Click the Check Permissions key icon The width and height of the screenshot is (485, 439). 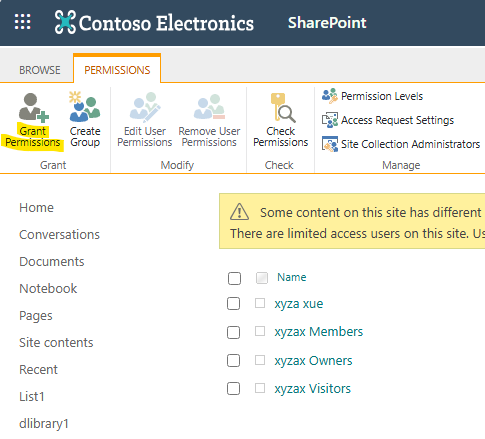click(x=283, y=107)
